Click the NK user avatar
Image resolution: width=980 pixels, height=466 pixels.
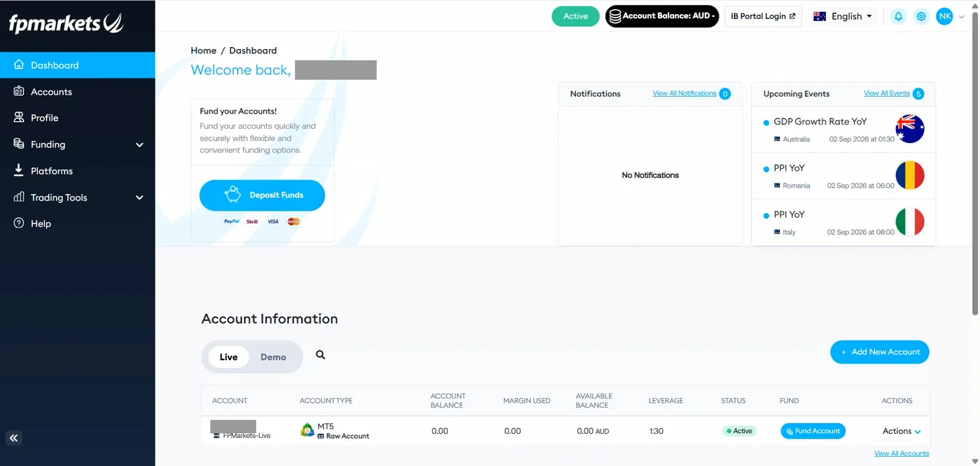point(944,16)
